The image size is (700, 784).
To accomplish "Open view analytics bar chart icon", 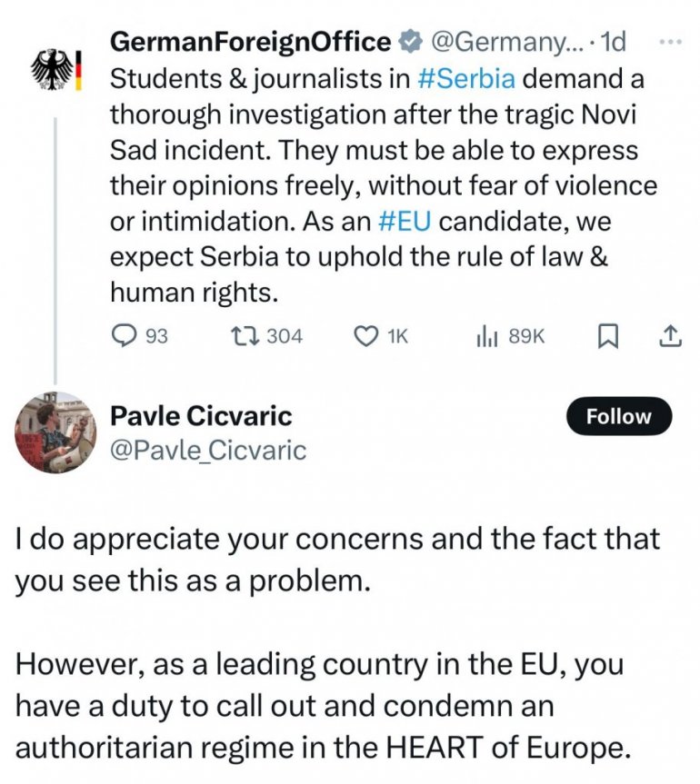I will [485, 336].
